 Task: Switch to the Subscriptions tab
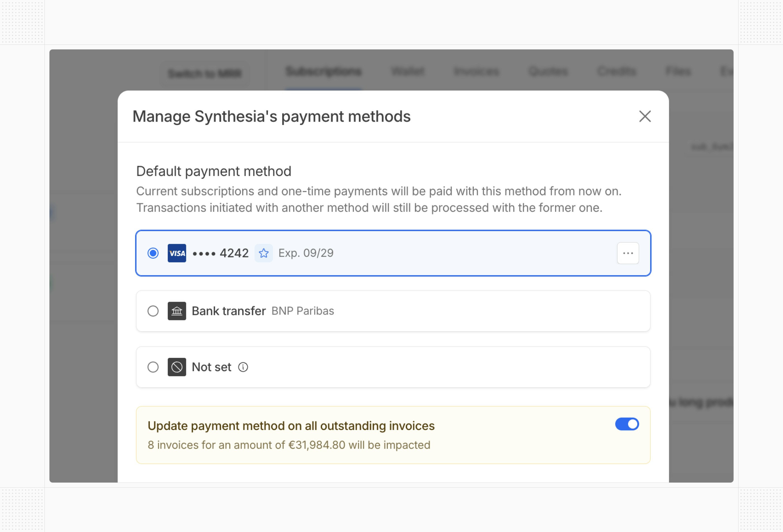(x=324, y=72)
